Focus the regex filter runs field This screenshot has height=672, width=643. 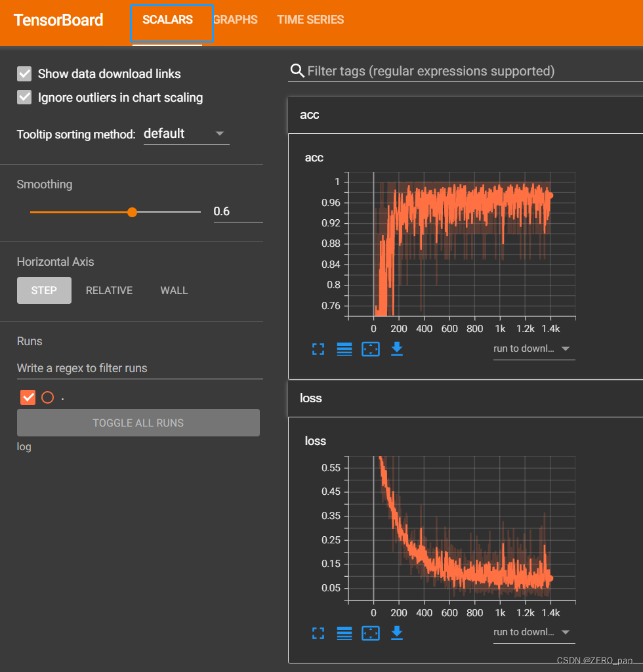(140, 368)
